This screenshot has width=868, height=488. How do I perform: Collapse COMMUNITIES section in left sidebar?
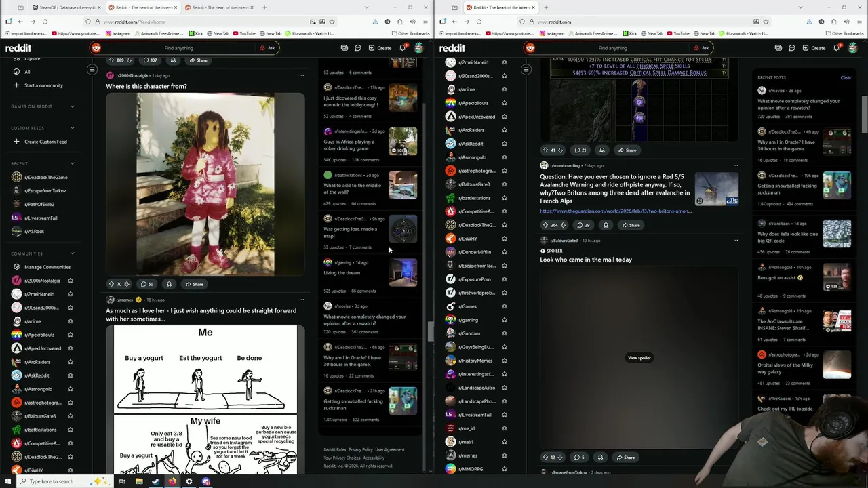point(73,253)
